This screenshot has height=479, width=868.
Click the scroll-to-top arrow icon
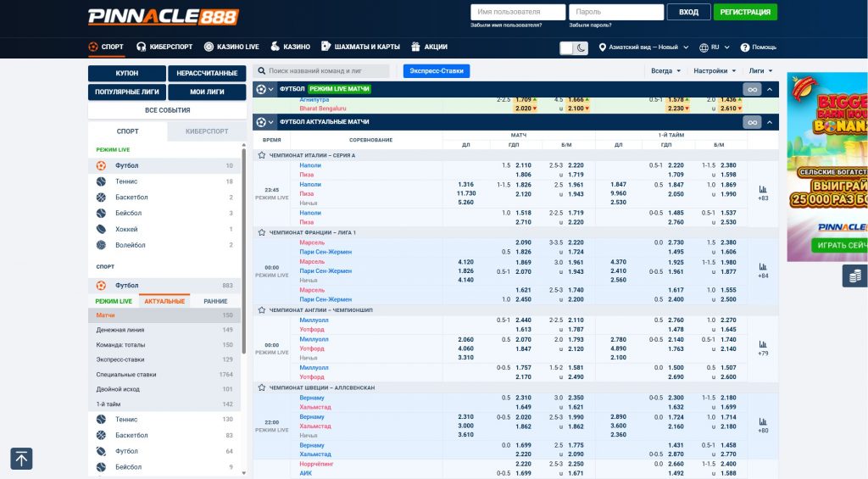click(21, 459)
